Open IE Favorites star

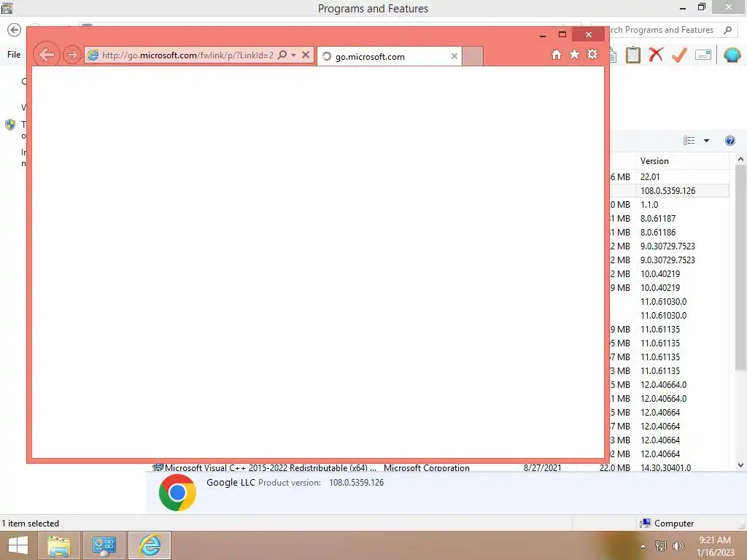coord(575,54)
